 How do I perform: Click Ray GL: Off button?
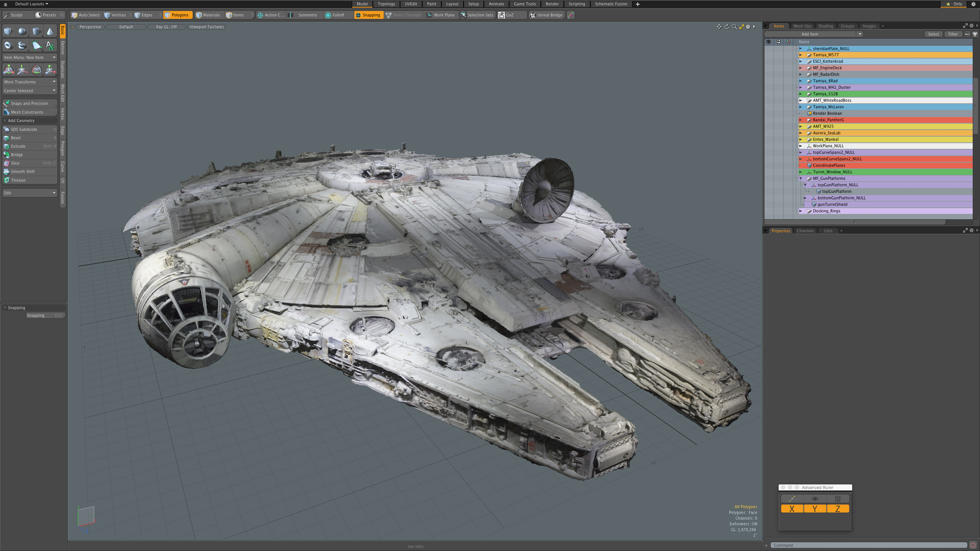[167, 27]
